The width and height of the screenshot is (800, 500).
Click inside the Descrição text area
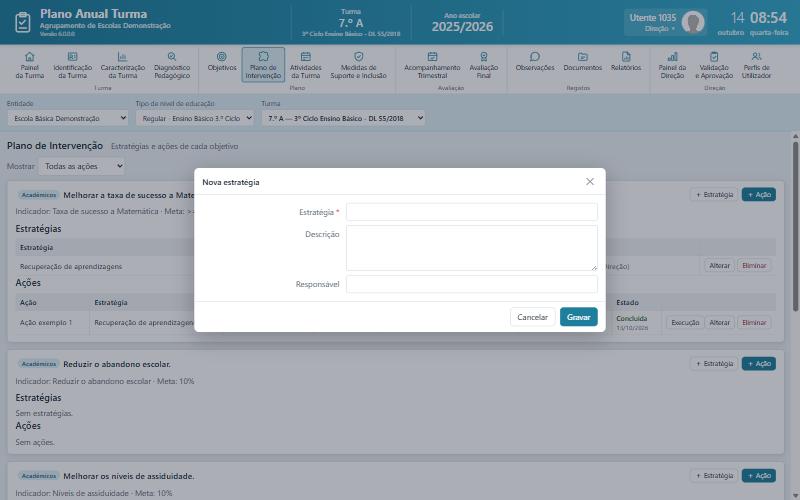[471, 248]
